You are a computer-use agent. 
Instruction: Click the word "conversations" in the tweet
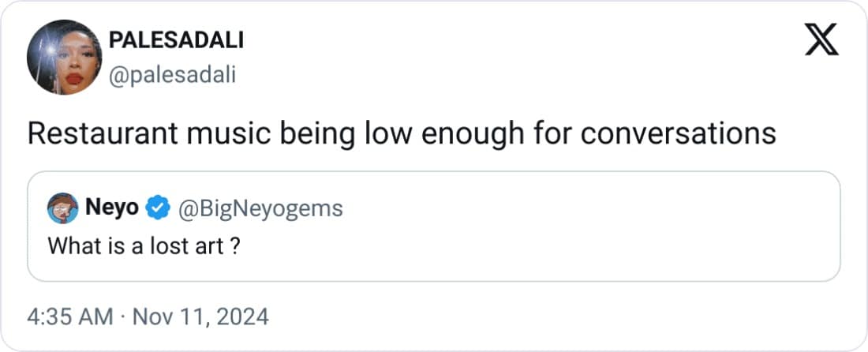(x=678, y=134)
